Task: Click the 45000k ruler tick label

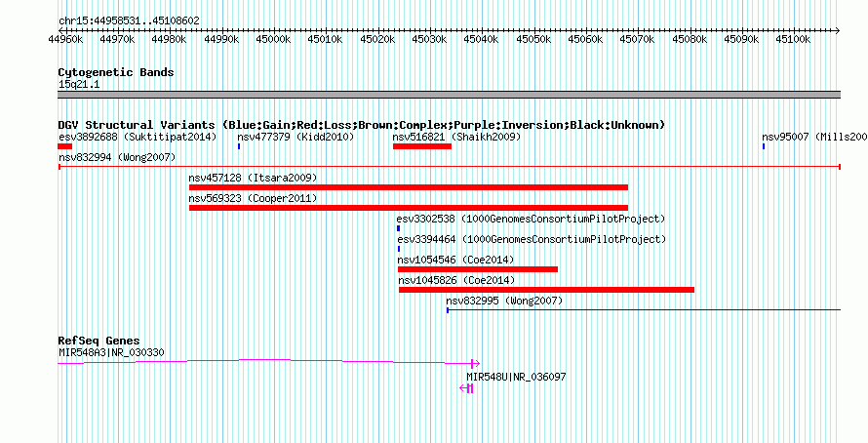Action: click(273, 40)
